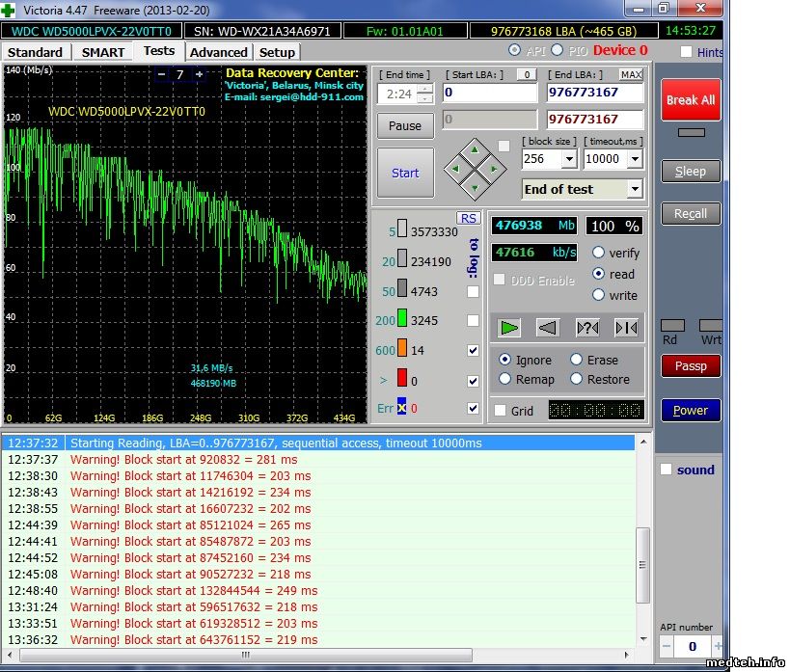Click the right arrow on the diamond pad
The height and width of the screenshot is (672, 790).
(492, 169)
